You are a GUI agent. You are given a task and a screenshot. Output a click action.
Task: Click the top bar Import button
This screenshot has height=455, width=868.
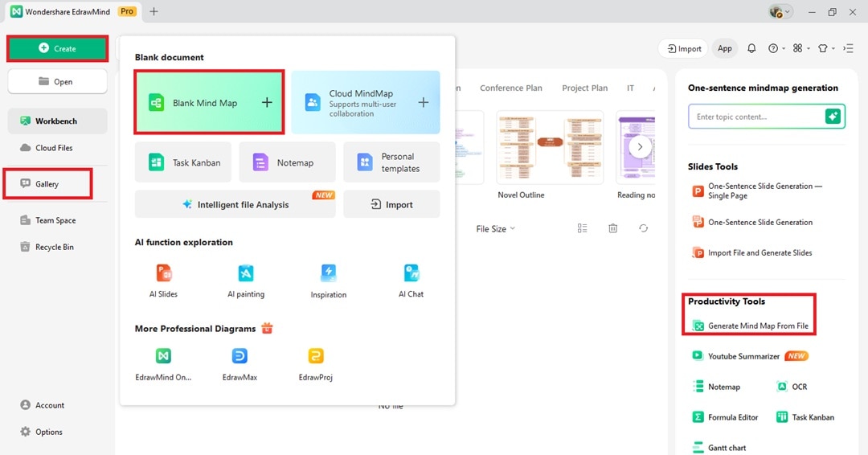pyautogui.click(x=683, y=49)
